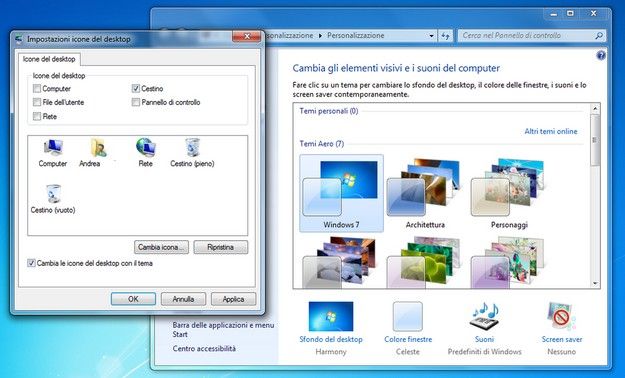Open Altri temi online link

[x=550, y=131]
